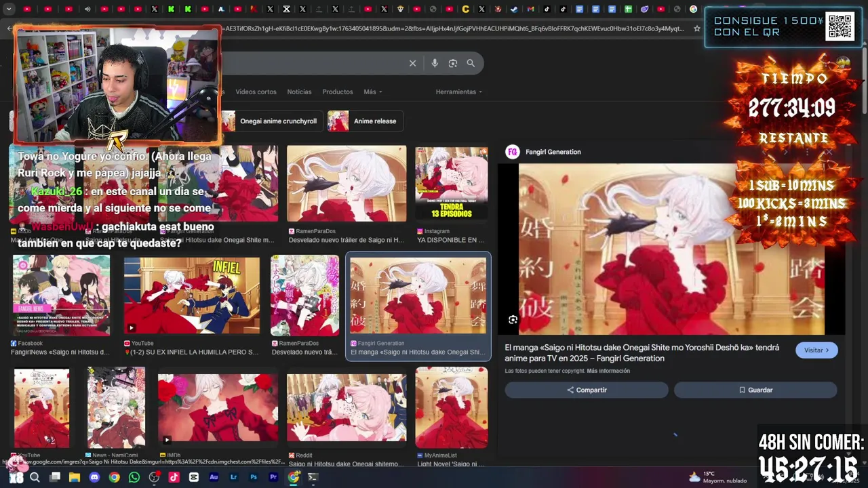
Task: Click the Fangirl Generation site logo in preview
Action: pos(513,152)
